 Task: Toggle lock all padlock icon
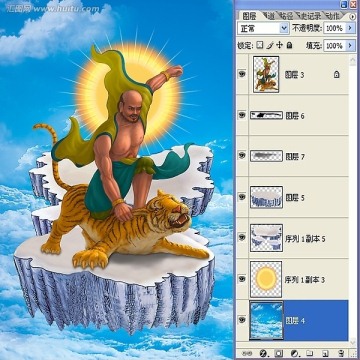tap(289, 45)
